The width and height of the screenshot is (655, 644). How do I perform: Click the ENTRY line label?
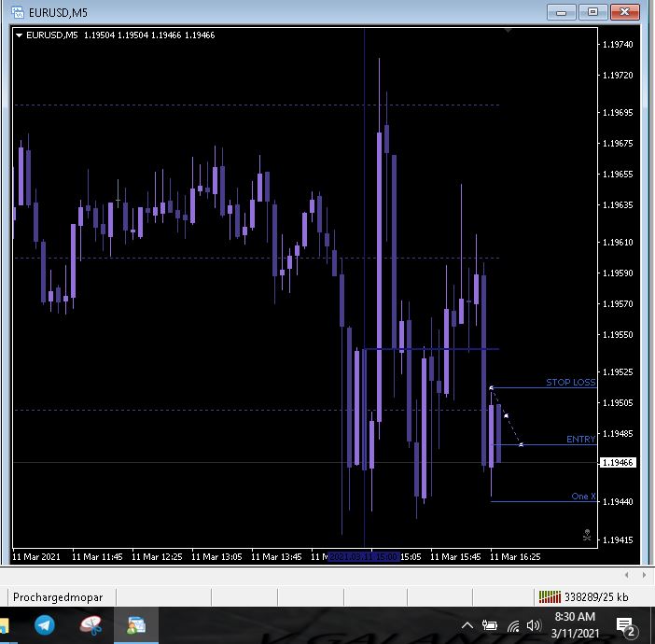[580, 440]
